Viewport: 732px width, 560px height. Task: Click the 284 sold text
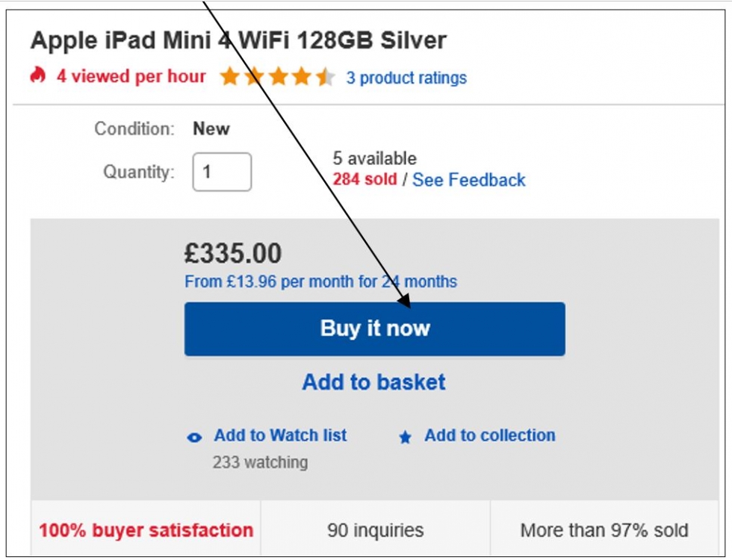coord(365,179)
